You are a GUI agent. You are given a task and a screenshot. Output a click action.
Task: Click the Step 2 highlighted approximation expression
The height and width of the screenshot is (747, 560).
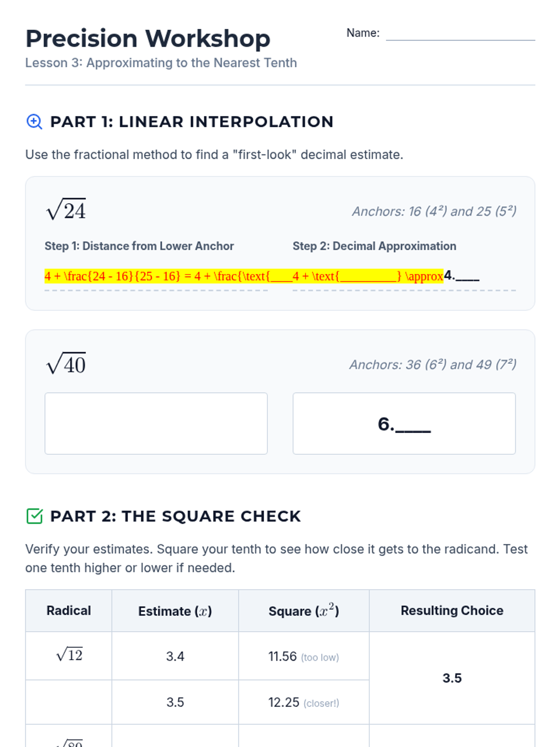[x=368, y=276]
